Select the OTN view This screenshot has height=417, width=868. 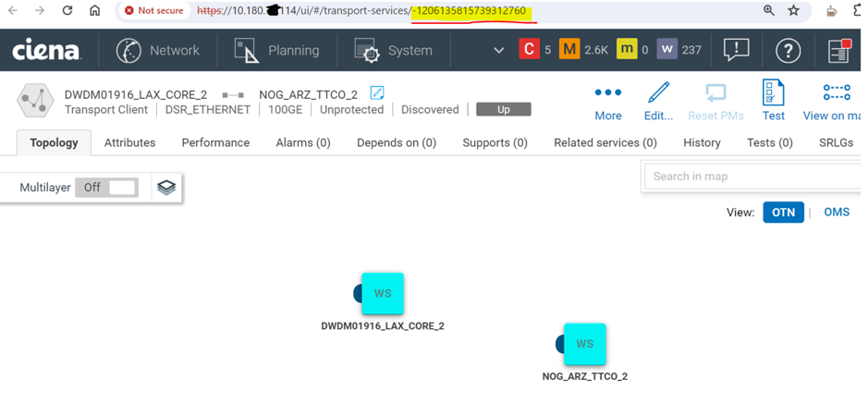click(783, 212)
